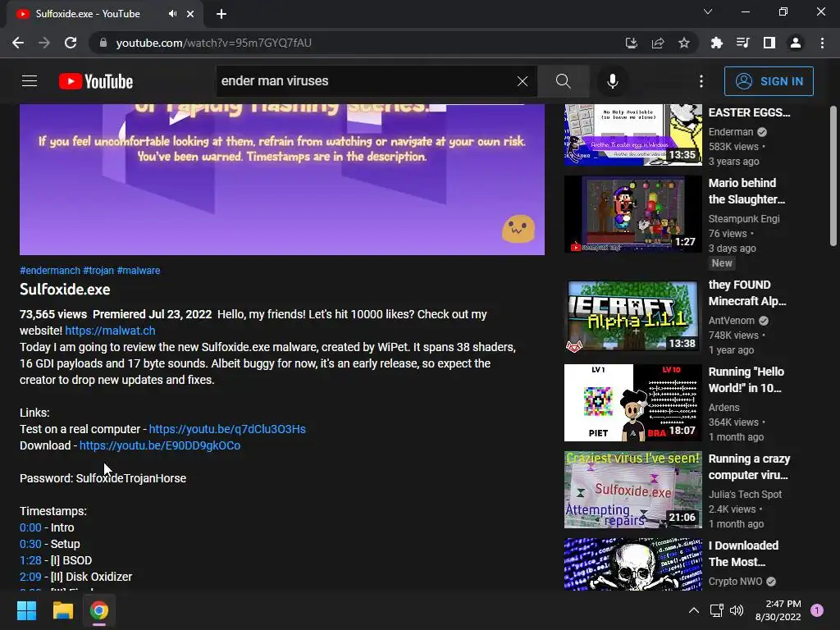This screenshot has width=840, height=630.
Task: Click the #endermanch hashtag
Action: (x=50, y=271)
